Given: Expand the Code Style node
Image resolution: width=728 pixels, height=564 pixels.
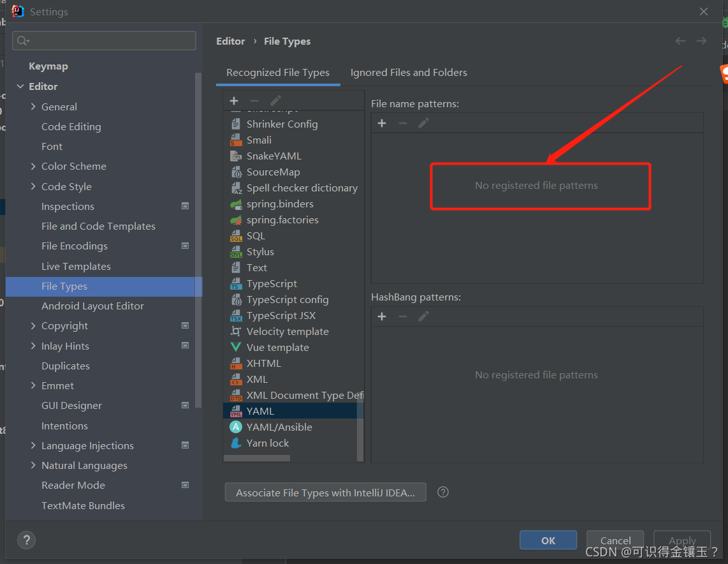Looking at the screenshot, I should point(33,186).
